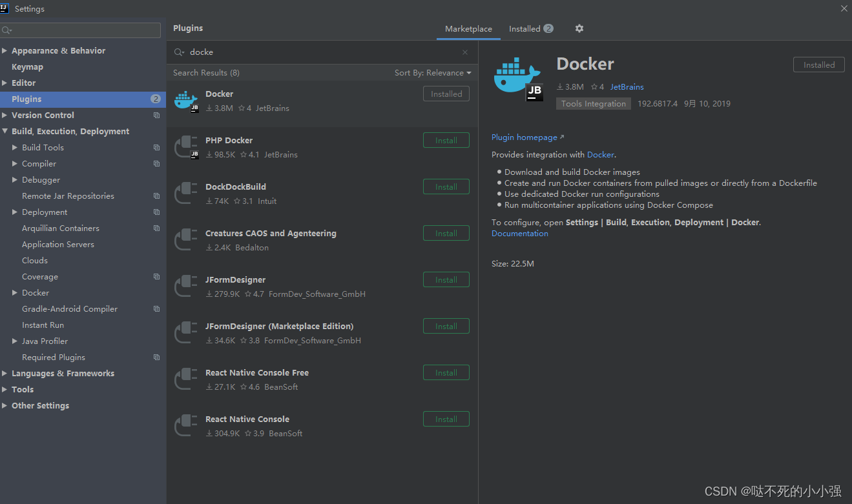Expand the Build Tools subnode
Screen dimensions: 852x504
tap(15, 148)
